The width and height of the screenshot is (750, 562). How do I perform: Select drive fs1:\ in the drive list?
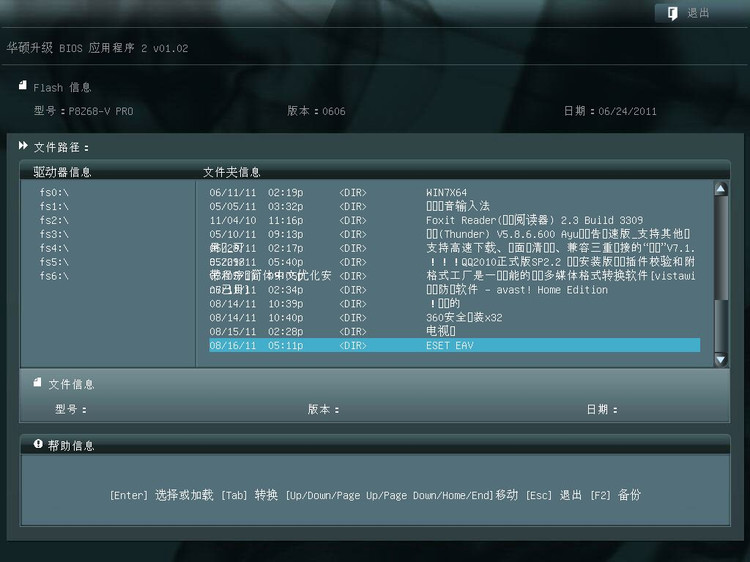pyautogui.click(x=54, y=206)
